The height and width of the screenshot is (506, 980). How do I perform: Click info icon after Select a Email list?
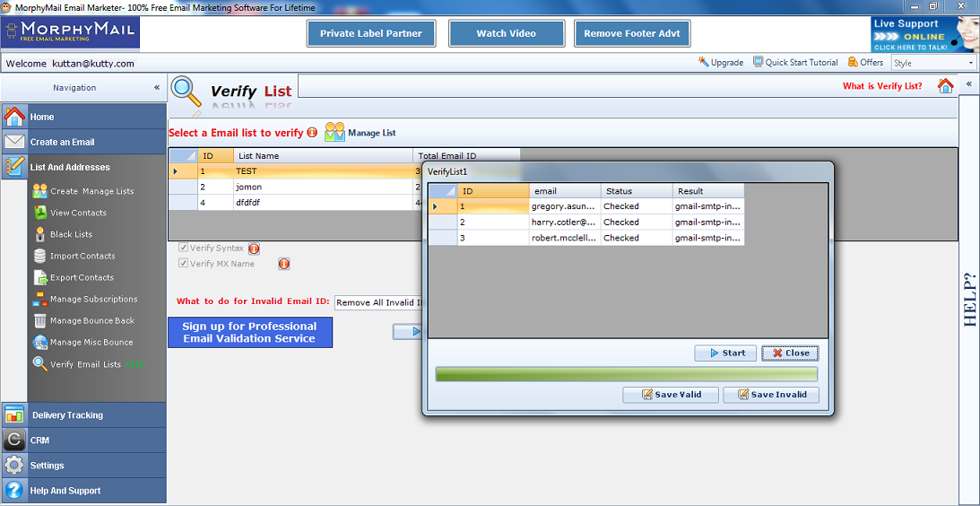point(312,133)
